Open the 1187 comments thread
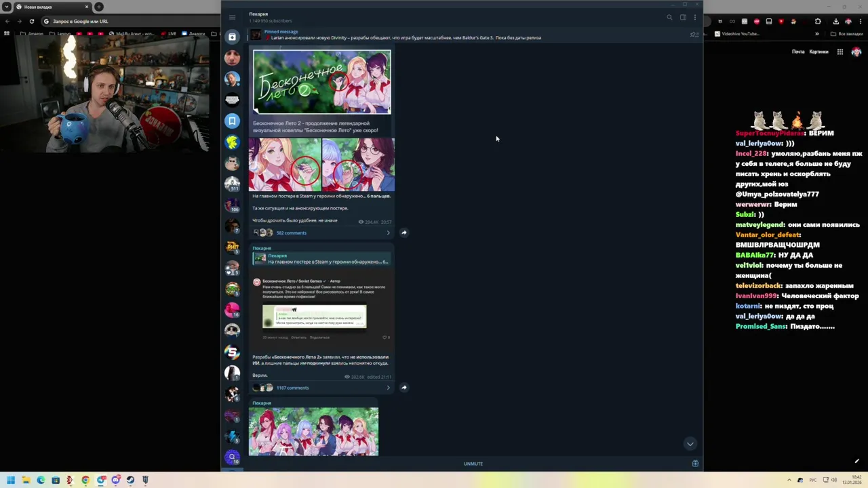 point(292,388)
